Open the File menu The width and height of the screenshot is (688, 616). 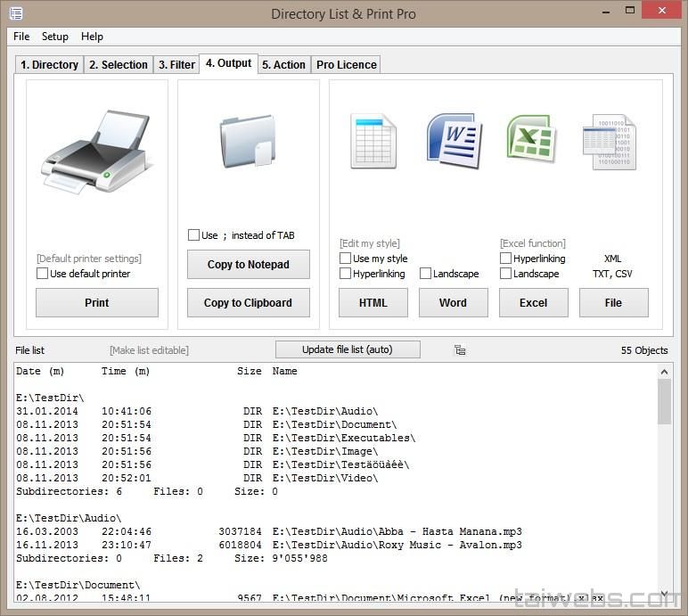(21, 37)
